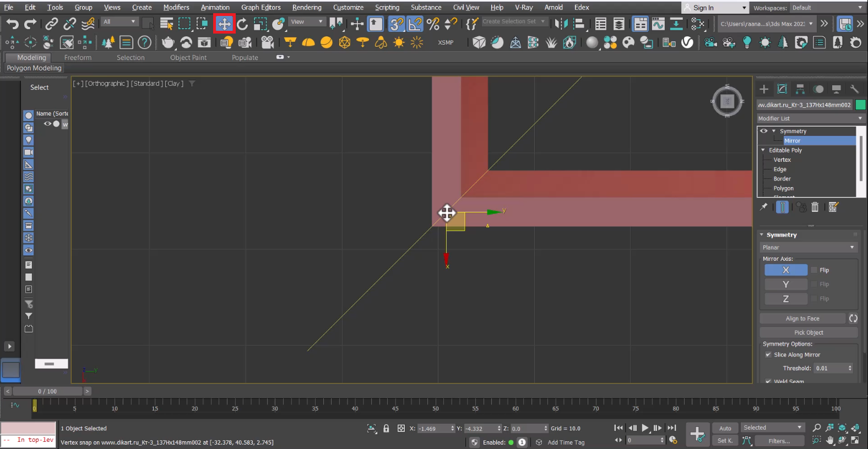Select the Move tool in main toolbar
The image size is (868, 449).
point(224,24)
